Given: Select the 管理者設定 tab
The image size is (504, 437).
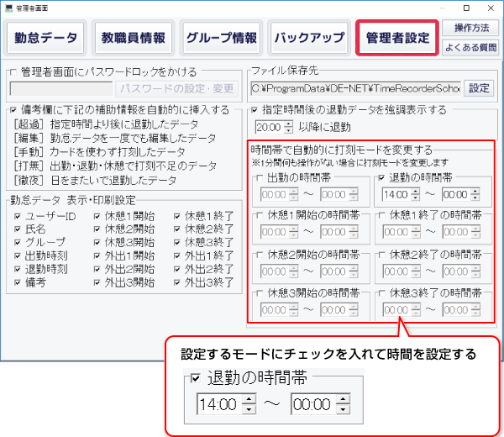Looking at the screenshot, I should (x=397, y=38).
